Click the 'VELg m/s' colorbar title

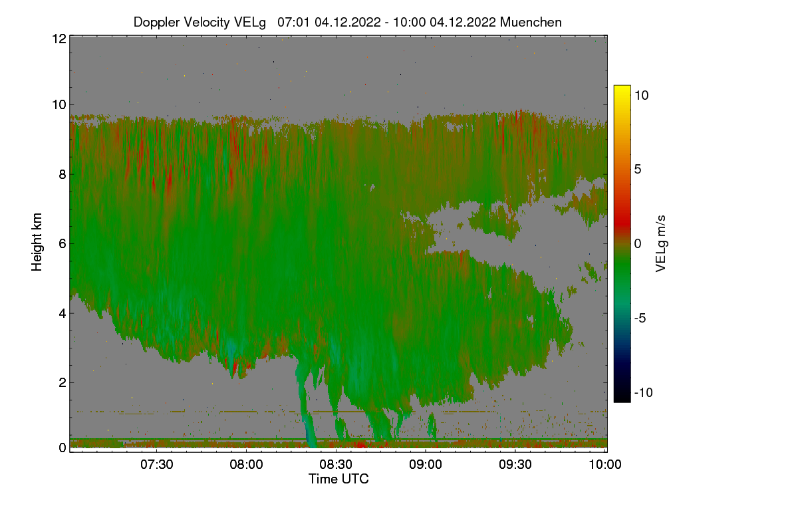pos(661,243)
